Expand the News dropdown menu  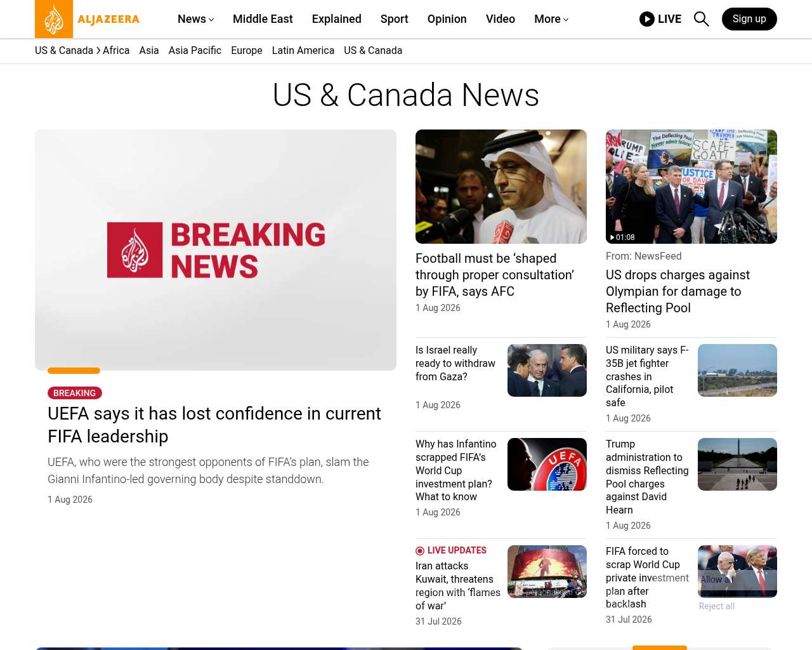tap(195, 19)
